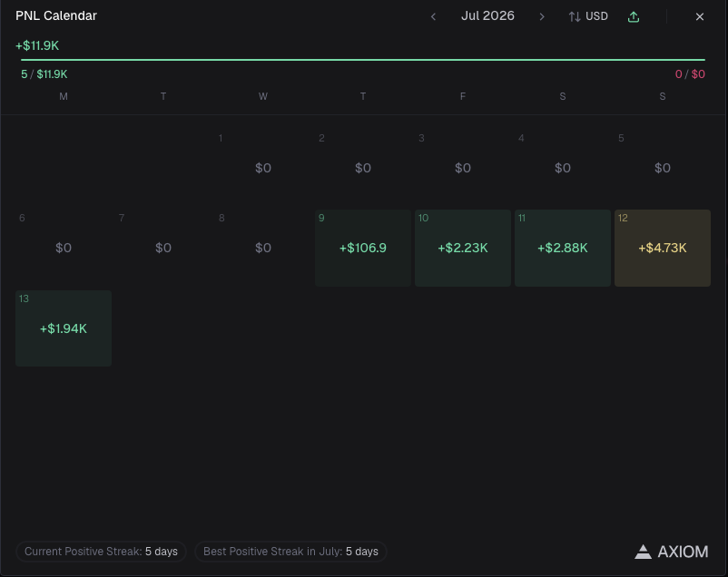Click the July 8 cell with $0

(263, 248)
